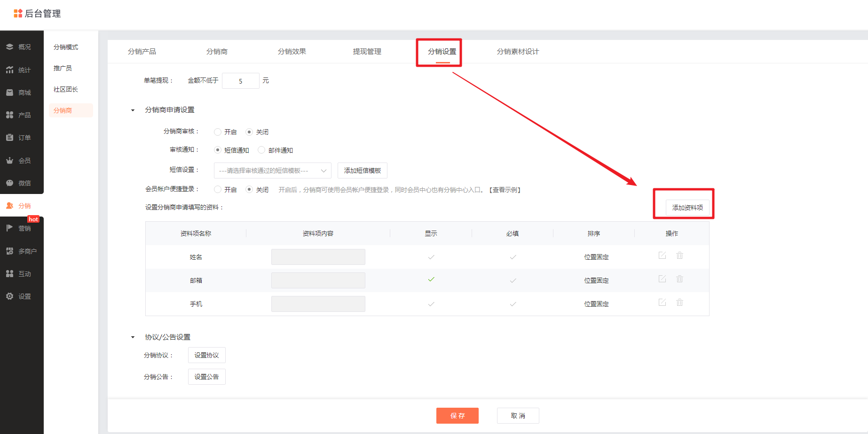Collapse the 协议/公告设置 section
This screenshot has height=434, width=868.
(133, 337)
